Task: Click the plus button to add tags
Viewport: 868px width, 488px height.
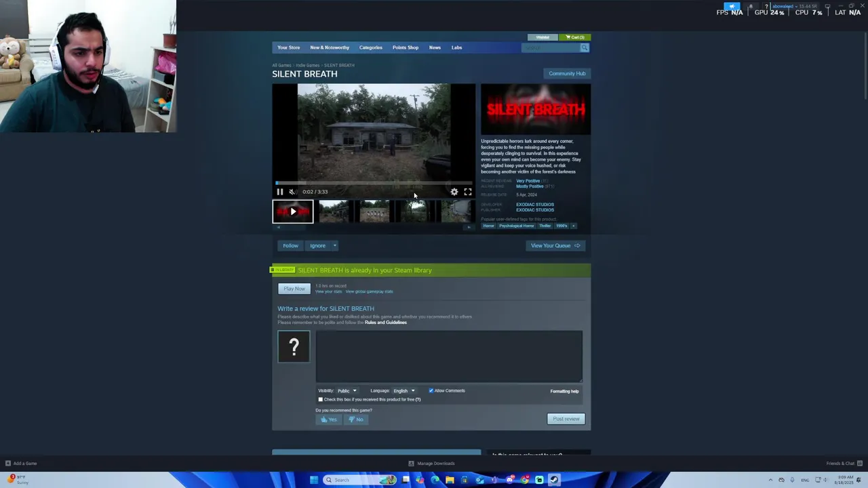Action: click(573, 226)
